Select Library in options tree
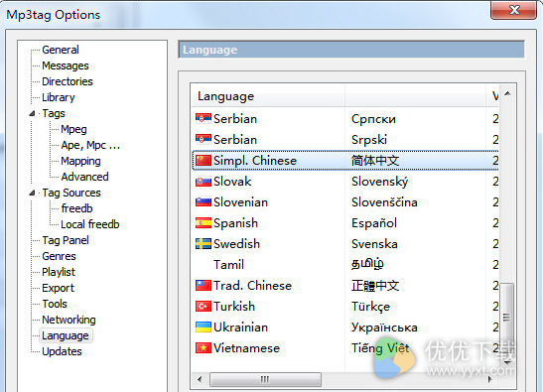Screen dimensions: 543x392 click(59, 97)
